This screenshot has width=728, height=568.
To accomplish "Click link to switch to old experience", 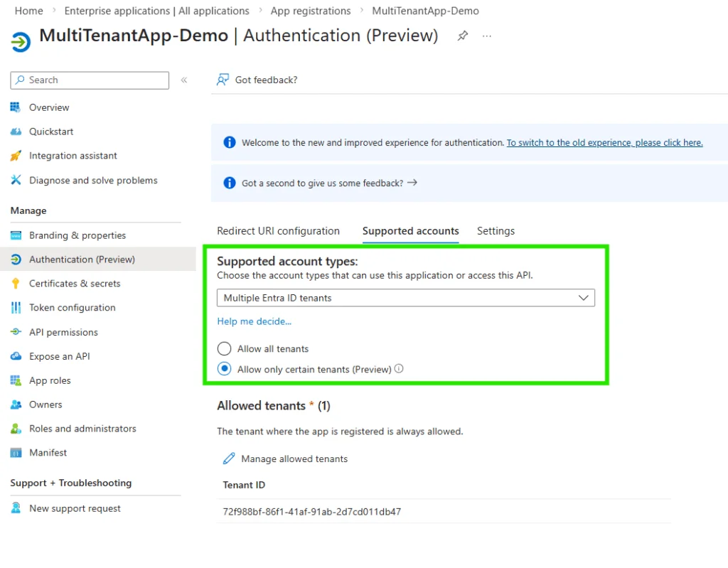I will pyautogui.click(x=604, y=143).
